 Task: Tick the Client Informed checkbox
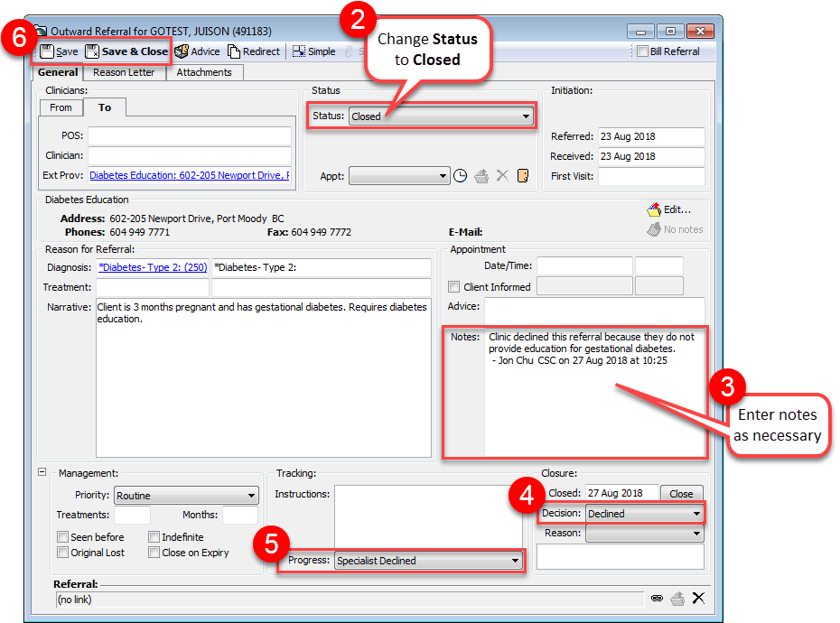454,287
